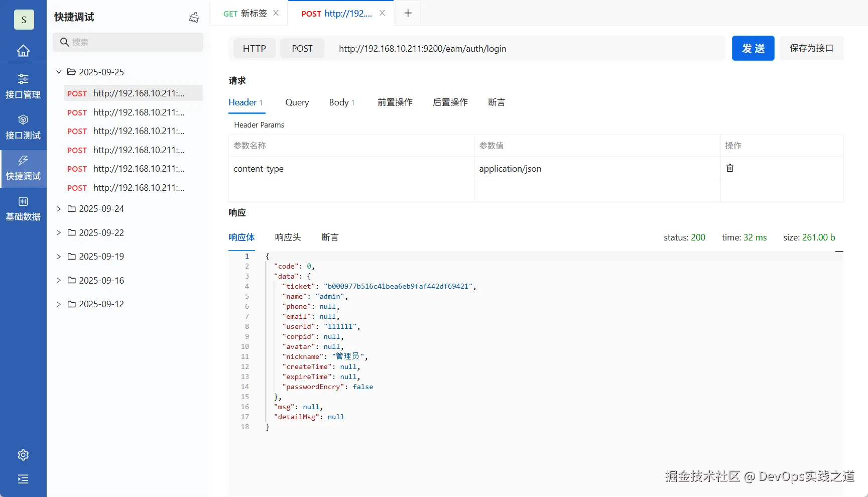Viewport: 868px width, 497px height.
Task: Collapse the sidebar menu icon
Action: point(23,479)
